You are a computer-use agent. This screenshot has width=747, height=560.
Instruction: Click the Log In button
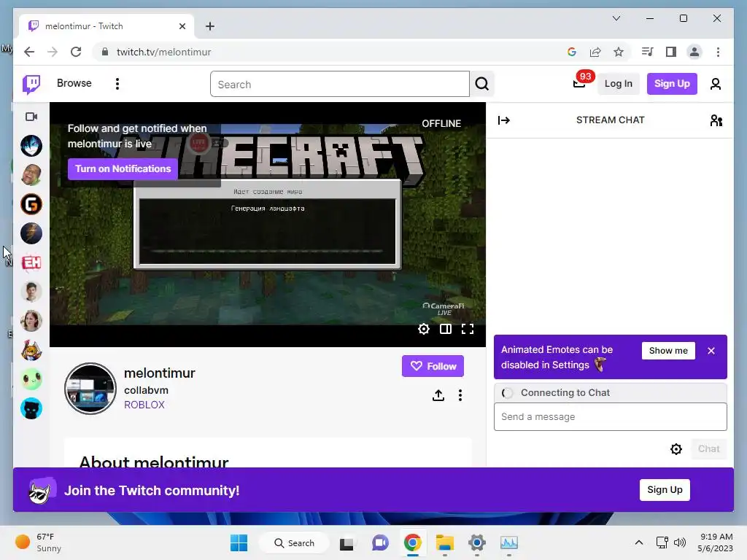pos(618,84)
